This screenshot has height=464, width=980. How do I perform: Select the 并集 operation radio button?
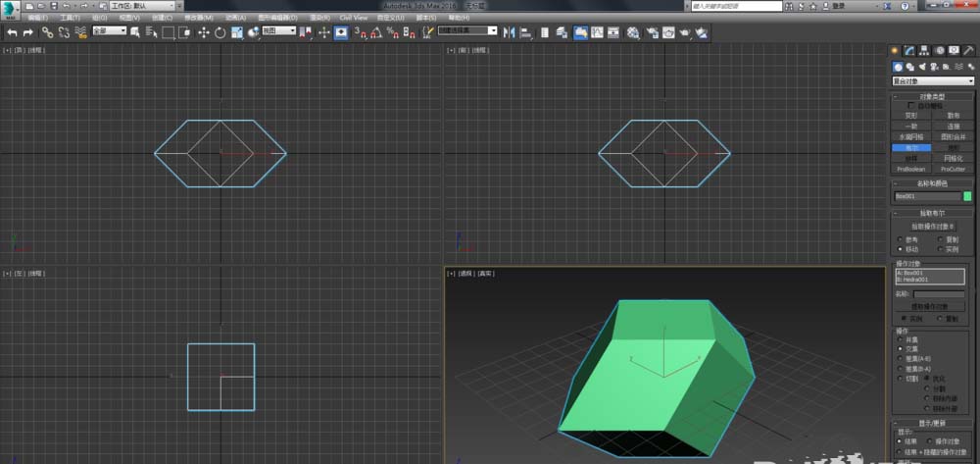[901, 339]
